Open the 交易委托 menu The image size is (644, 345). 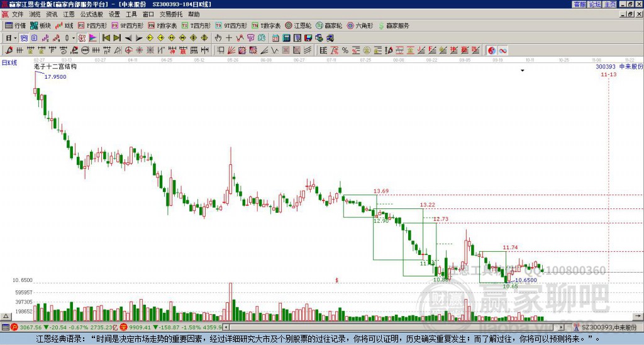171,14
